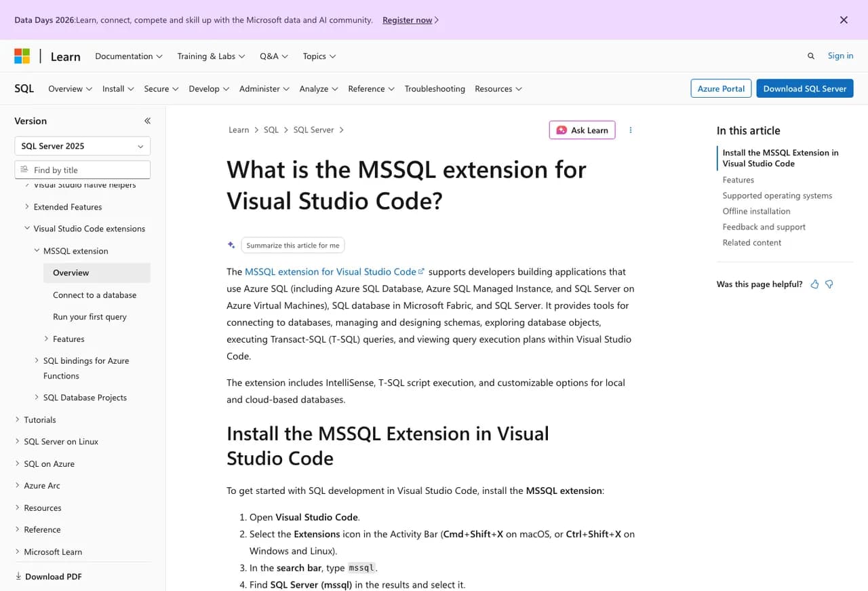The image size is (868, 591).
Task: Close the Data Days 2026 banner
Action: point(844,20)
